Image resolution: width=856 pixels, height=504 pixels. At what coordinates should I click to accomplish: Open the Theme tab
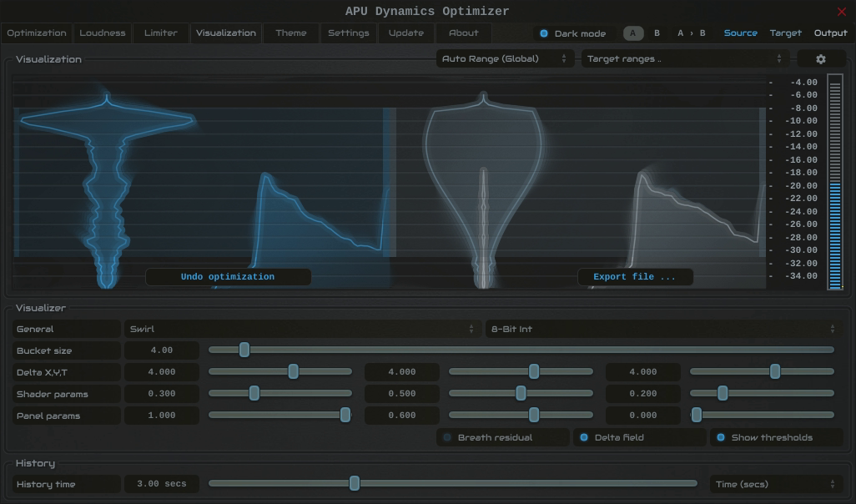point(291,33)
